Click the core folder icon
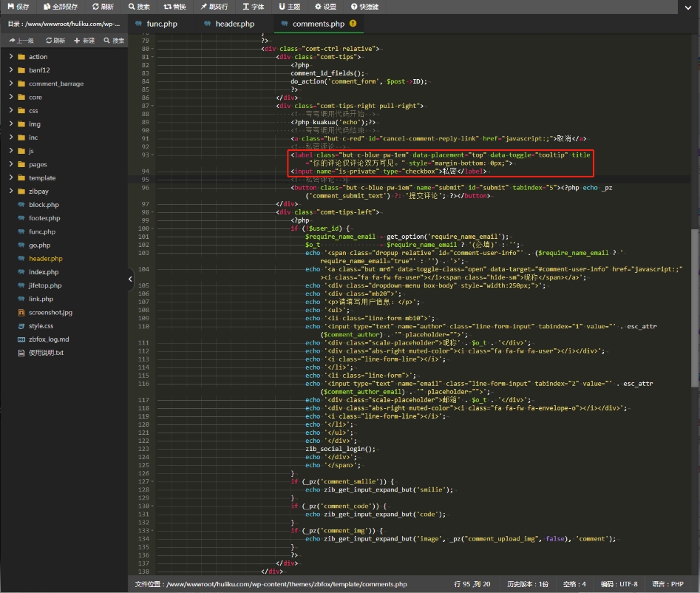 [x=21, y=97]
